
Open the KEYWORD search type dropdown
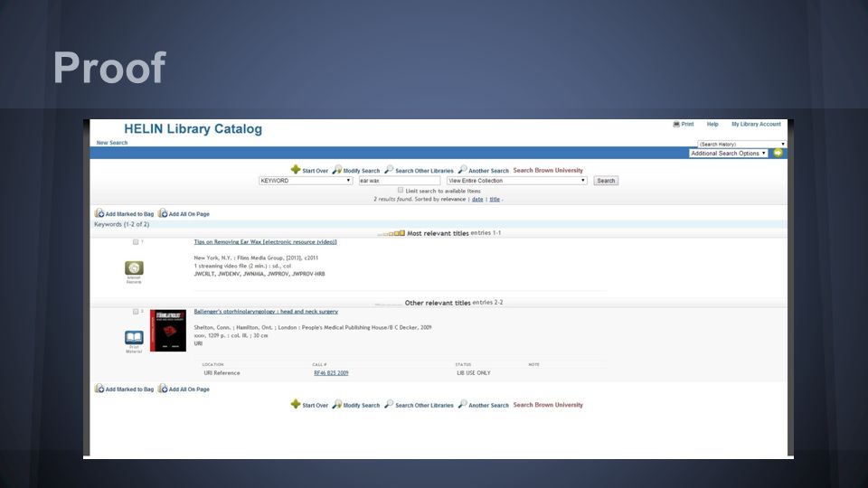point(305,181)
